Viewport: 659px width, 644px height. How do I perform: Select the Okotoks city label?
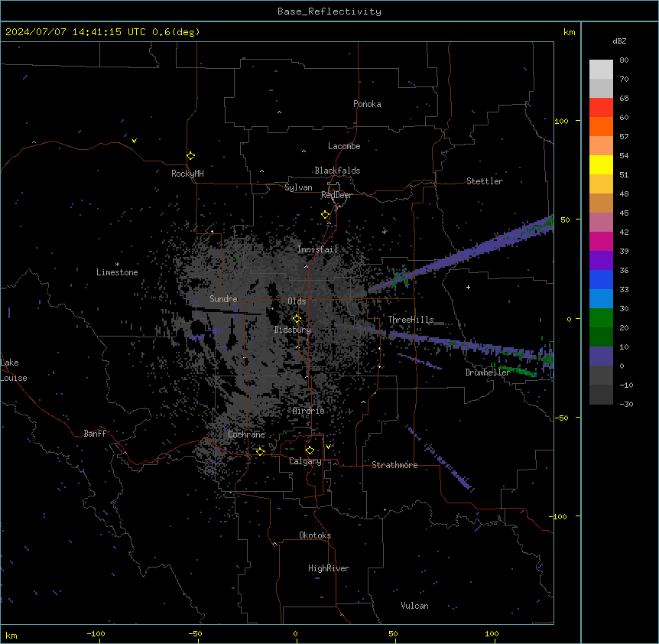[315, 535]
